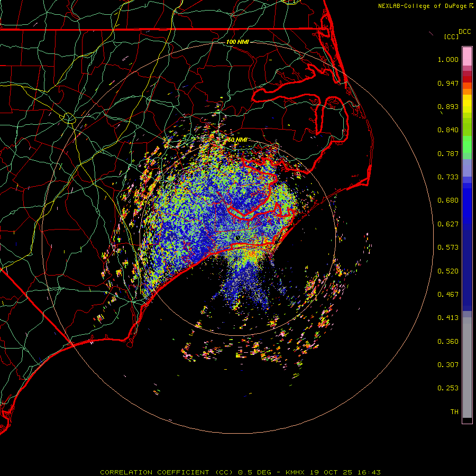Click the 0.733 scale value
476x476 pixels.
448,177
